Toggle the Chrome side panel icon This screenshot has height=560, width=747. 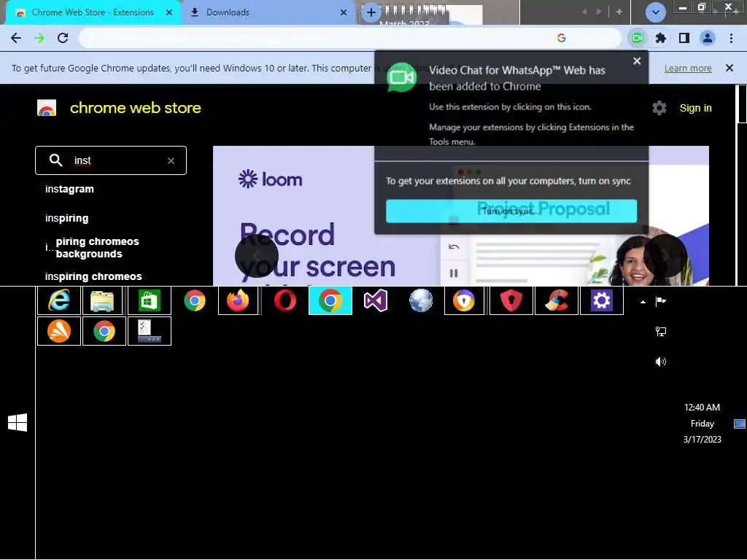[684, 38]
